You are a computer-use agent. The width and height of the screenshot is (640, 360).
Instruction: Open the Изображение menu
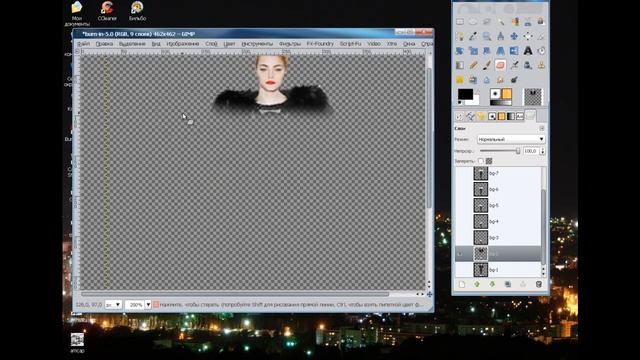(x=182, y=44)
